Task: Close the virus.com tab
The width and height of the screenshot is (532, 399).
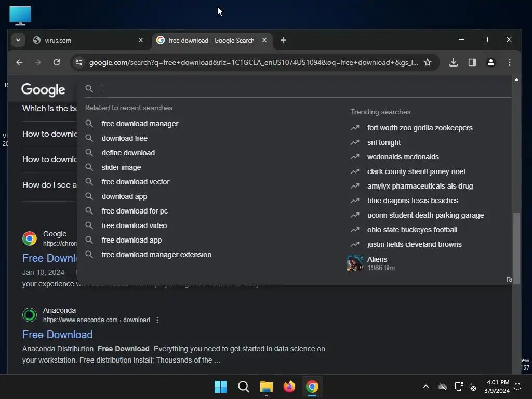Action: tap(141, 40)
